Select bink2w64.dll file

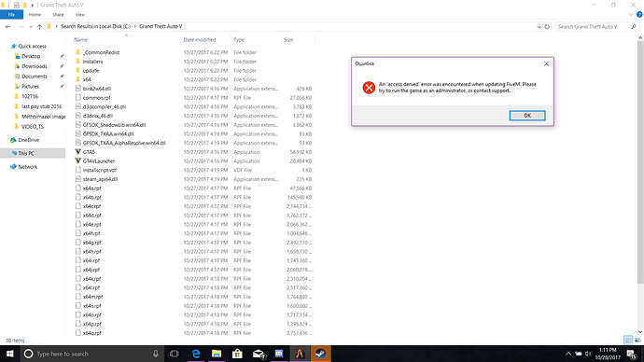click(x=96, y=89)
